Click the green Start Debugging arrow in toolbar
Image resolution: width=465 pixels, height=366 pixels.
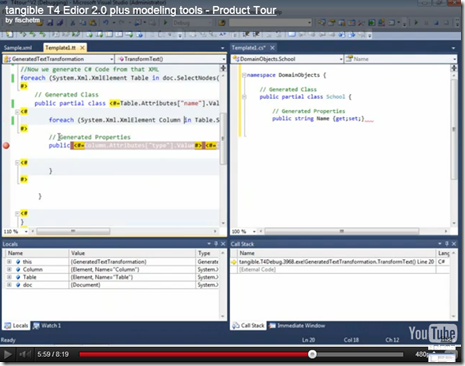coord(165,23)
